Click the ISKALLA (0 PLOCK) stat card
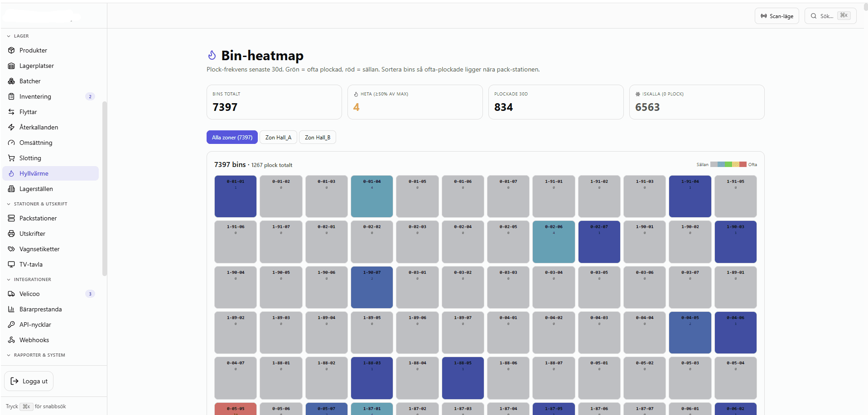The width and height of the screenshot is (868, 415). click(x=697, y=102)
